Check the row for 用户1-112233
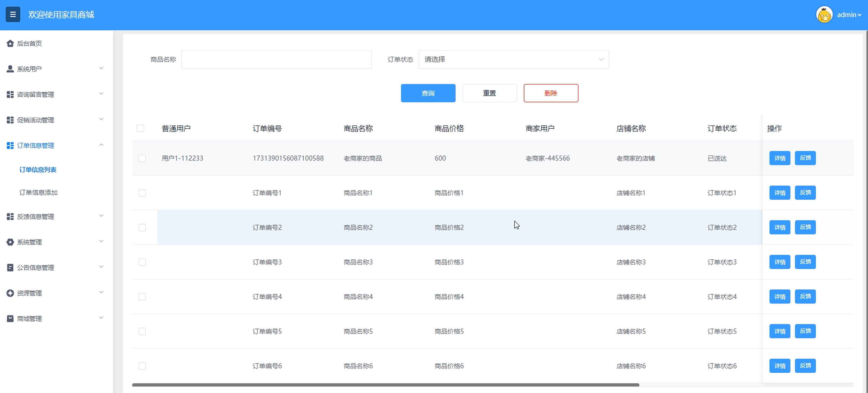 point(142,158)
